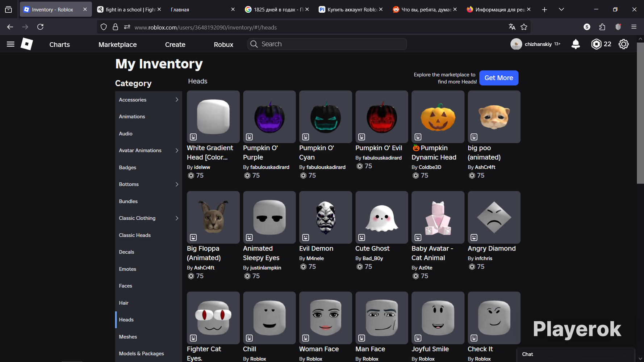Image resolution: width=644 pixels, height=362 pixels.
Task: Select the Badges category
Action: click(149, 167)
